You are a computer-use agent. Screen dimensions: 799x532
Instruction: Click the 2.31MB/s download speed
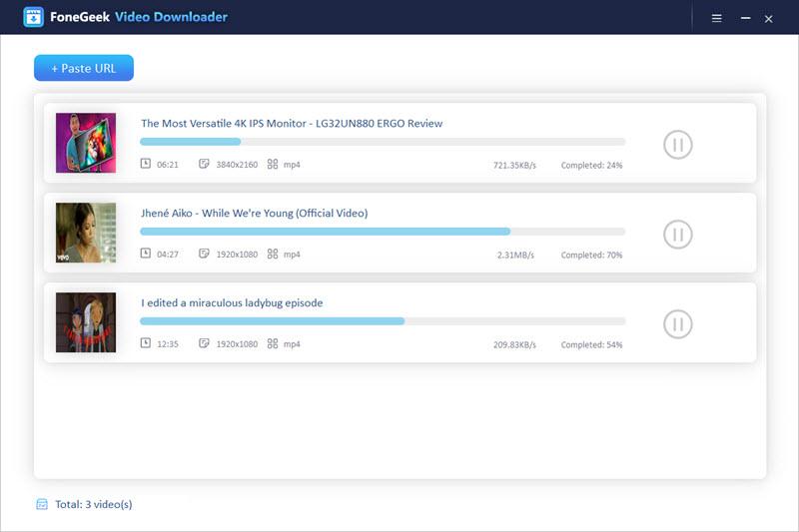[x=515, y=256]
